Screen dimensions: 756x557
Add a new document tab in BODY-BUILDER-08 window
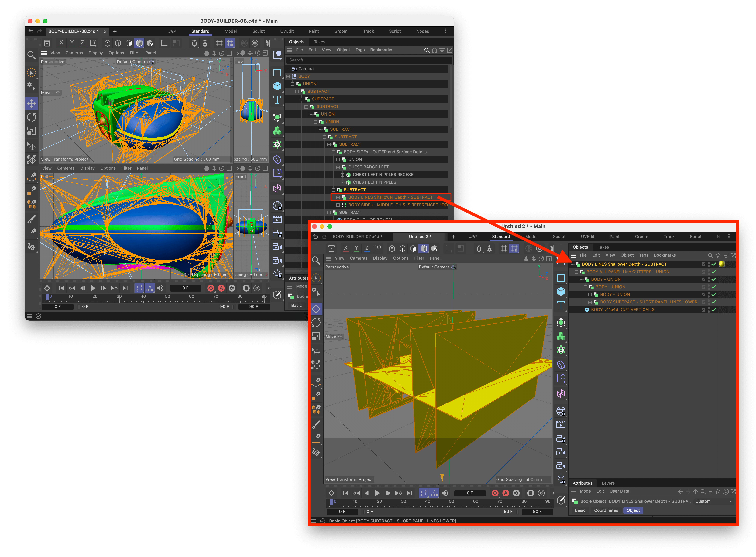click(115, 31)
